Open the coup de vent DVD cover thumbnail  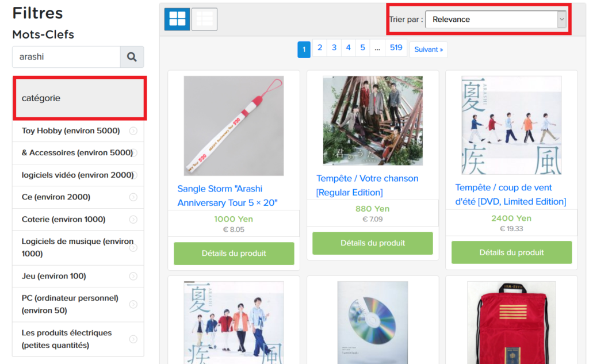click(x=511, y=125)
